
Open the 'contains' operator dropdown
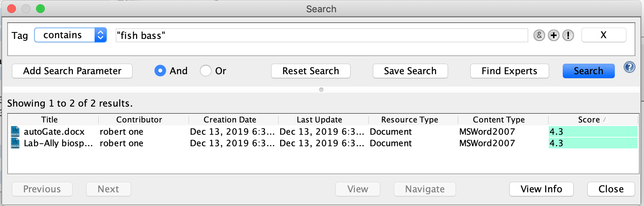coord(70,35)
